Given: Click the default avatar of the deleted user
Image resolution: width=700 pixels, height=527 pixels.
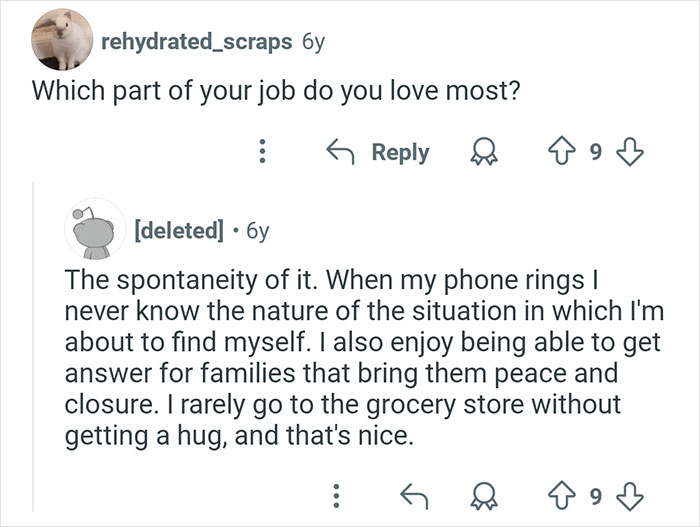Looking at the screenshot, I should tap(94, 230).
